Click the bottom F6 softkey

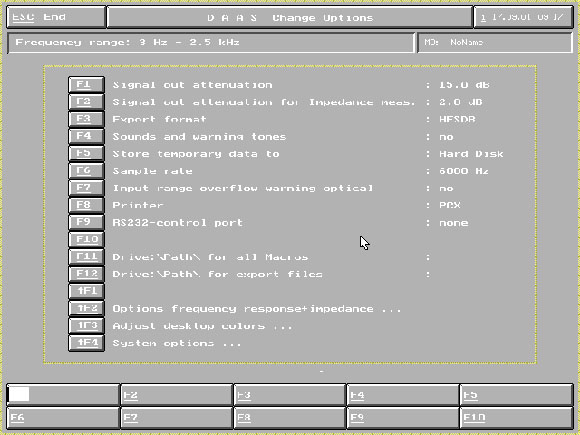[63, 418]
